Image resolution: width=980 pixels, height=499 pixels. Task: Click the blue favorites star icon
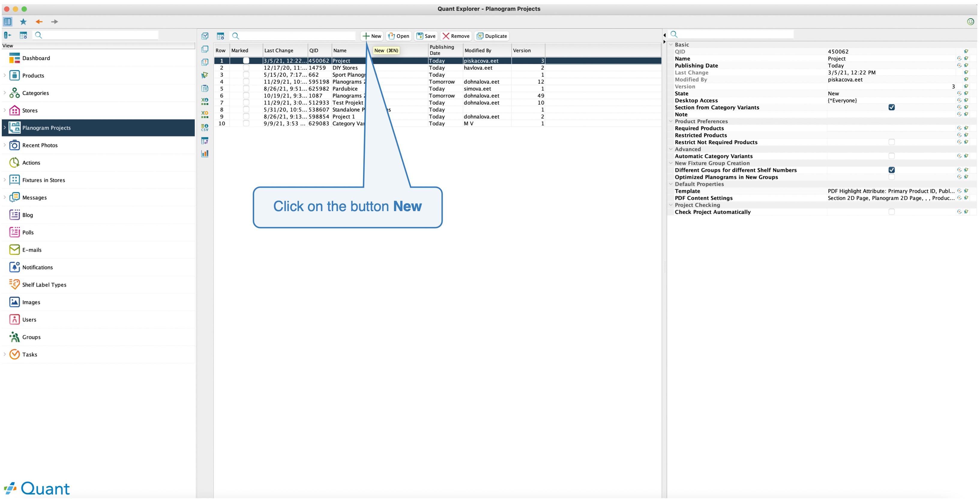pos(23,22)
